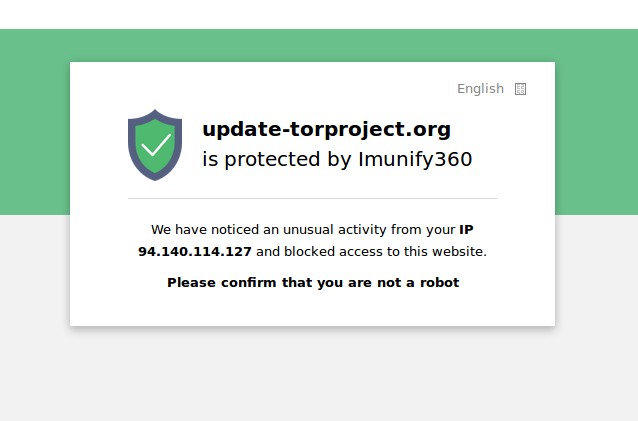
Task: Click the white strip above the green banner
Action: click(x=319, y=14)
